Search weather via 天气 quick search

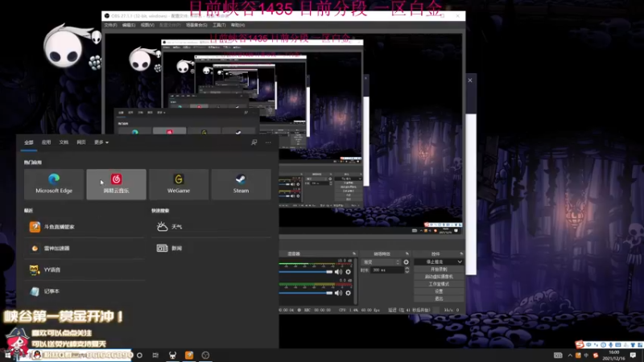[212, 227]
